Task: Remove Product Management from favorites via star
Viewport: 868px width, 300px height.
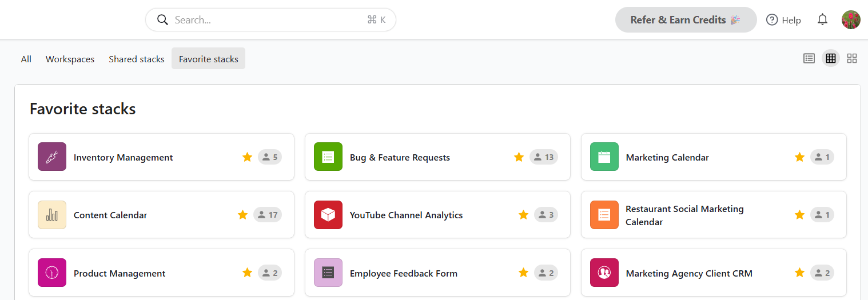Action: pos(247,273)
